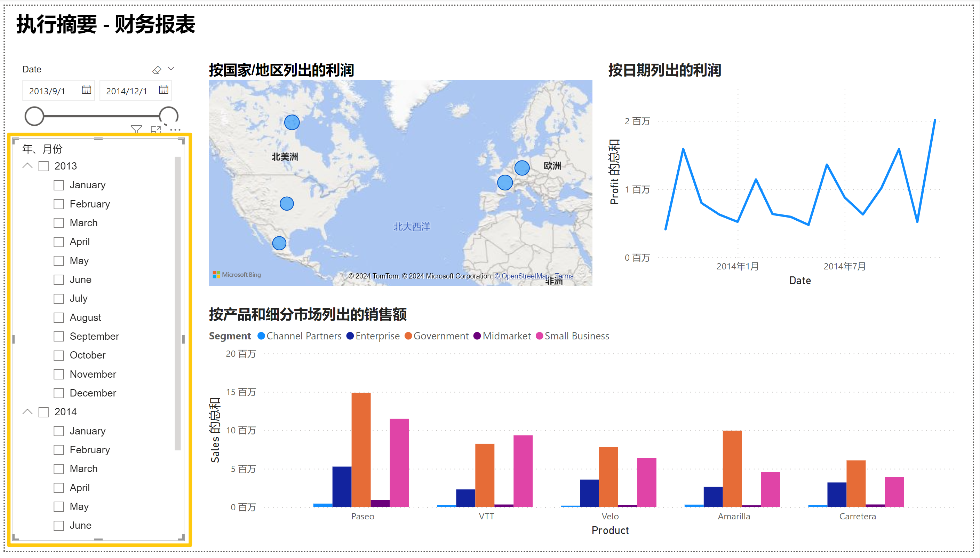Clear the Date slicer with the eraser icon
Viewport: 980px width, 558px height.
coord(157,70)
